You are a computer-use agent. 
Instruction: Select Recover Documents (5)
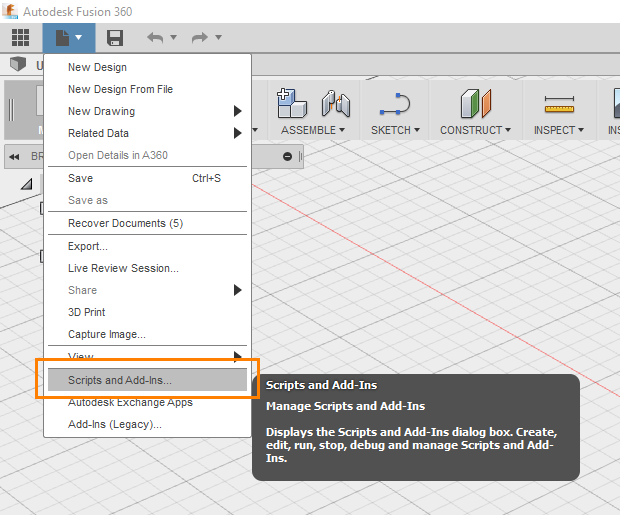(125, 223)
